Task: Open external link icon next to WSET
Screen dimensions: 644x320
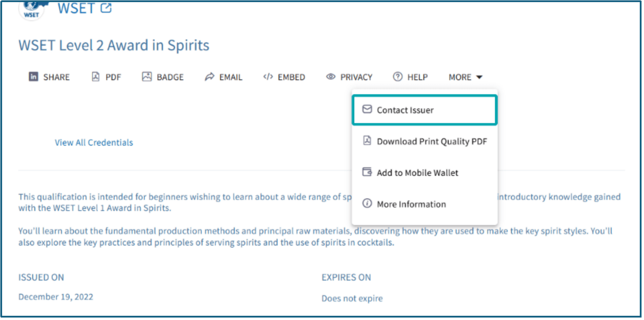Action: pyautogui.click(x=106, y=8)
